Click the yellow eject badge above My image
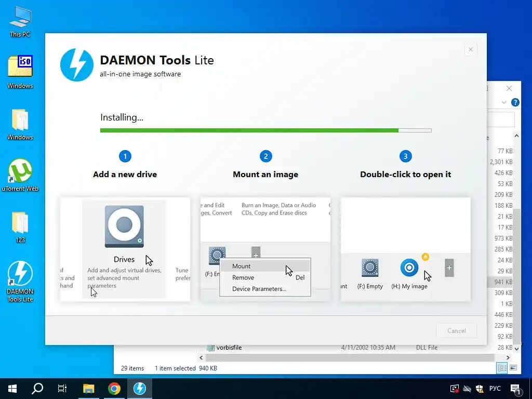532x399 pixels. 425,257
